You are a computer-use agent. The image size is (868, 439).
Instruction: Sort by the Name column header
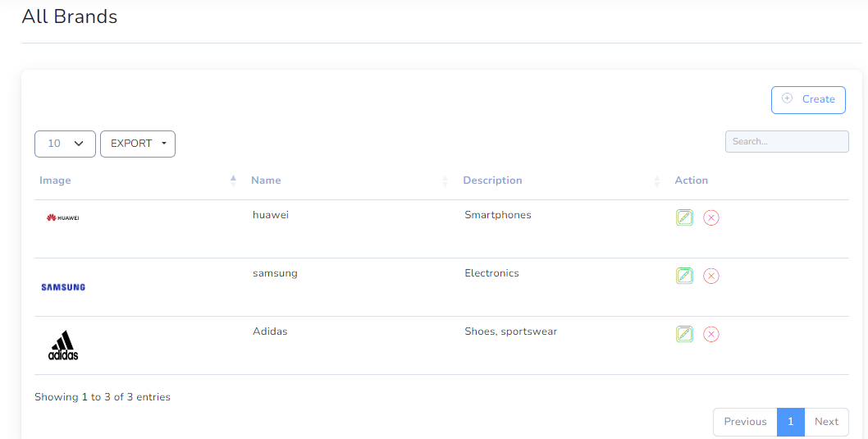click(266, 181)
